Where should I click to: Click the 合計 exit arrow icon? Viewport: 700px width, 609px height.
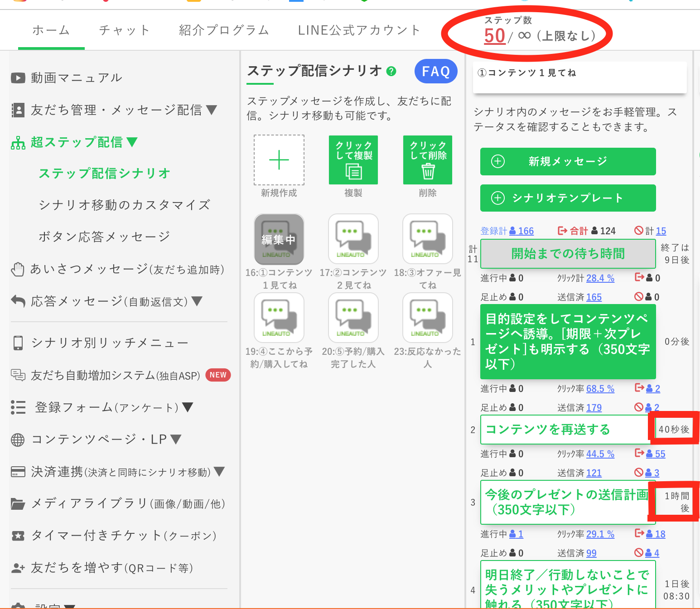click(x=562, y=231)
